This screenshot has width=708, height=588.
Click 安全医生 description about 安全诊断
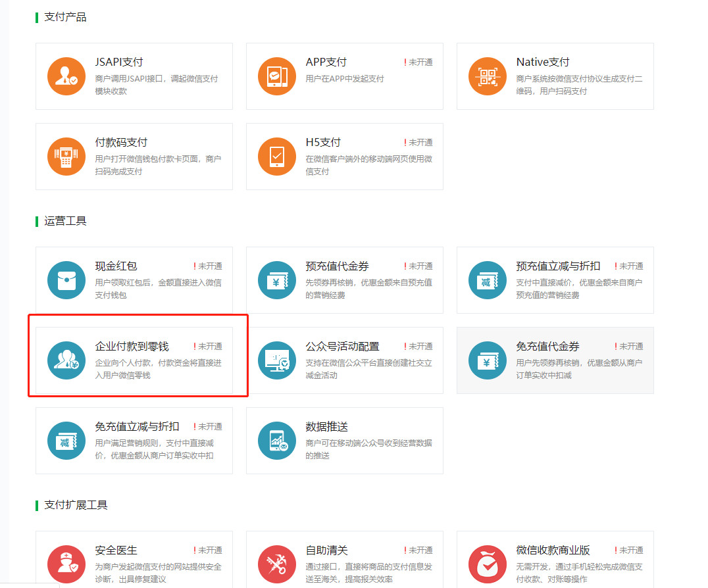158,573
